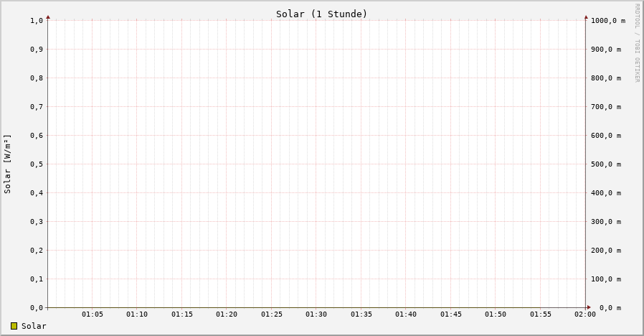Click the right axis value '0,0 m'
Screen dimensions: 644x336
610,307
